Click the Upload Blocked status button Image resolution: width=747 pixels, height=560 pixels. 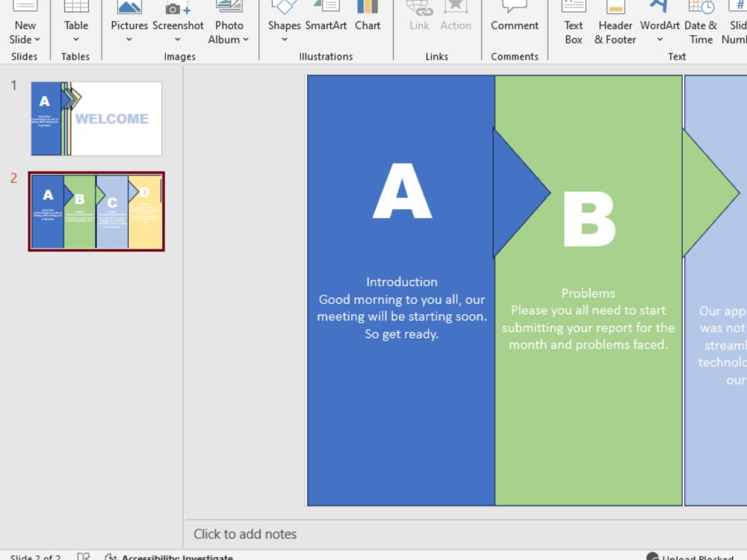coord(689,557)
